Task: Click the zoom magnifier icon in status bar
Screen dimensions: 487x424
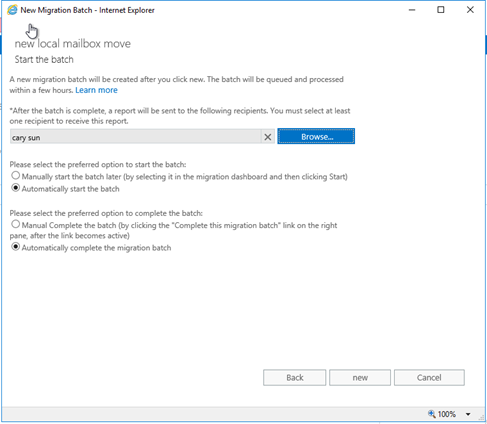Action: pos(432,414)
